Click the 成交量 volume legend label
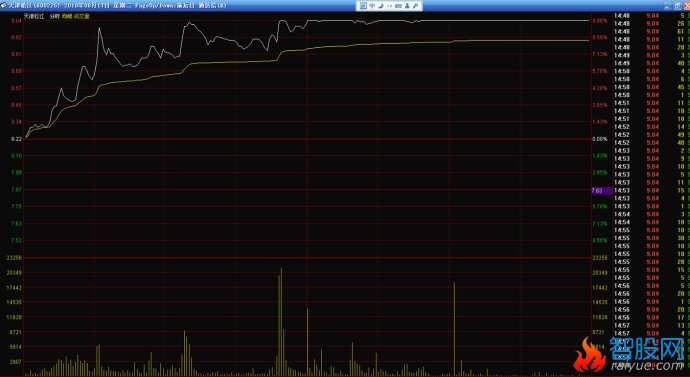The image size is (690, 377). point(81,16)
